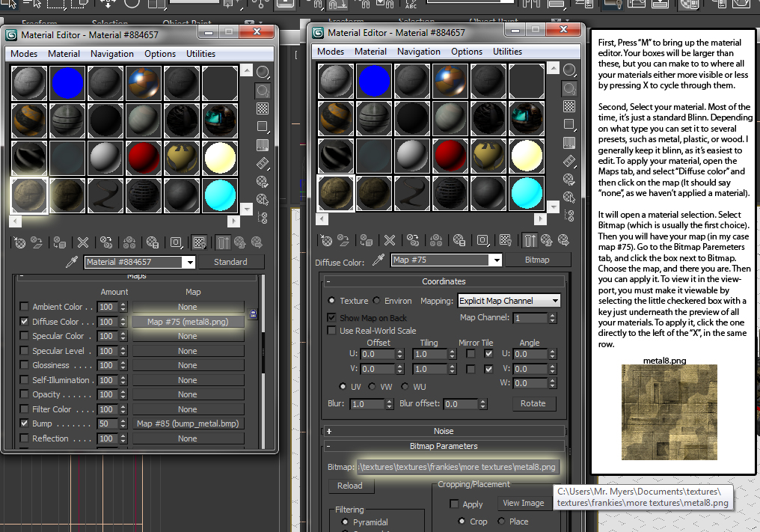Click the Reload bitmap button
Viewport: 760px width, 532px height.
349,486
